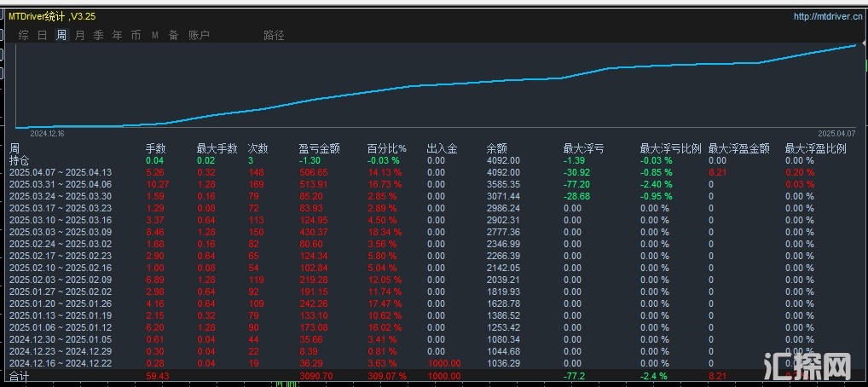Select row 2025.02.10 ~ 2025.02.16
The width and height of the screenshot is (868, 387).
coord(434,268)
